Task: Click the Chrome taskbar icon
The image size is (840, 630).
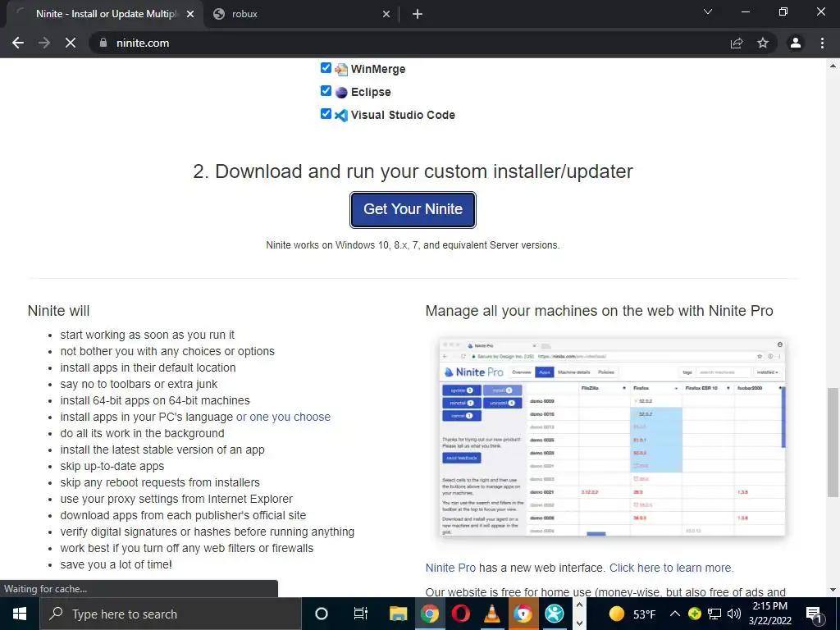Action: (x=429, y=614)
